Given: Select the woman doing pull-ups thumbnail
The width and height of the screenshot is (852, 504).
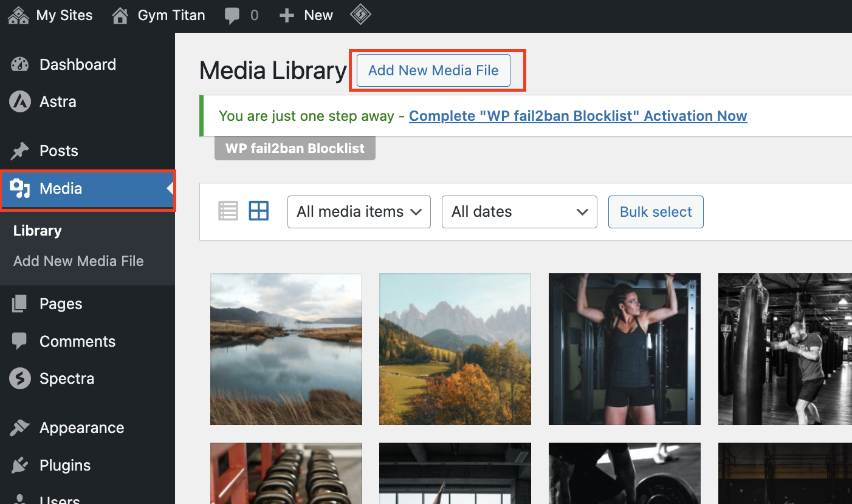Looking at the screenshot, I should [x=625, y=349].
